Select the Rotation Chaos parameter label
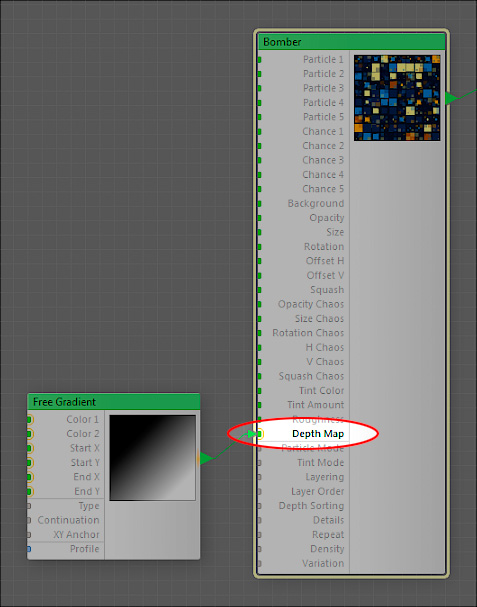Viewport: 477px width, 607px height. (308, 333)
